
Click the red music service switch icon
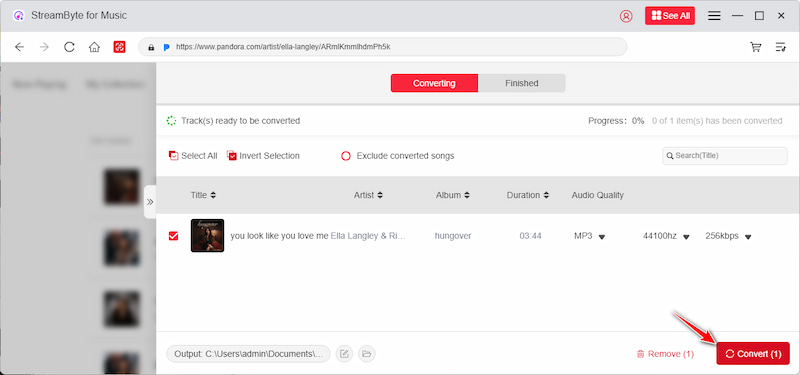click(x=119, y=47)
